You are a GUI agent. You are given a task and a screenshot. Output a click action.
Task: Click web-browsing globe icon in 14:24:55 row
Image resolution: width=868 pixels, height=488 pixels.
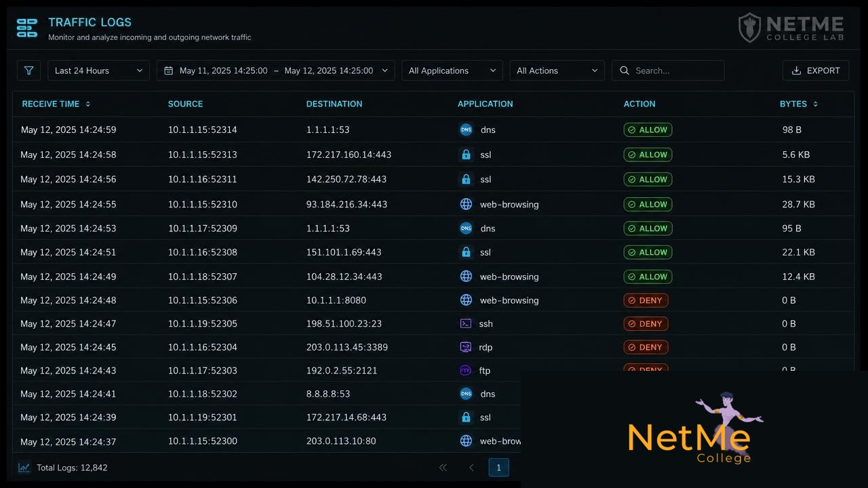(466, 204)
